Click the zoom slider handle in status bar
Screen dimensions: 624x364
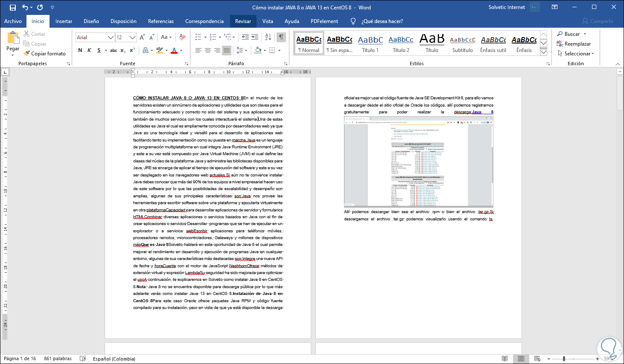pos(564,358)
